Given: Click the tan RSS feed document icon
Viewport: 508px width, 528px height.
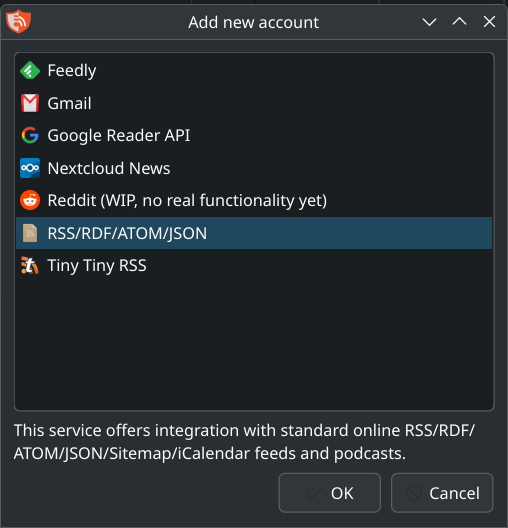Looking at the screenshot, I should tap(30, 233).
